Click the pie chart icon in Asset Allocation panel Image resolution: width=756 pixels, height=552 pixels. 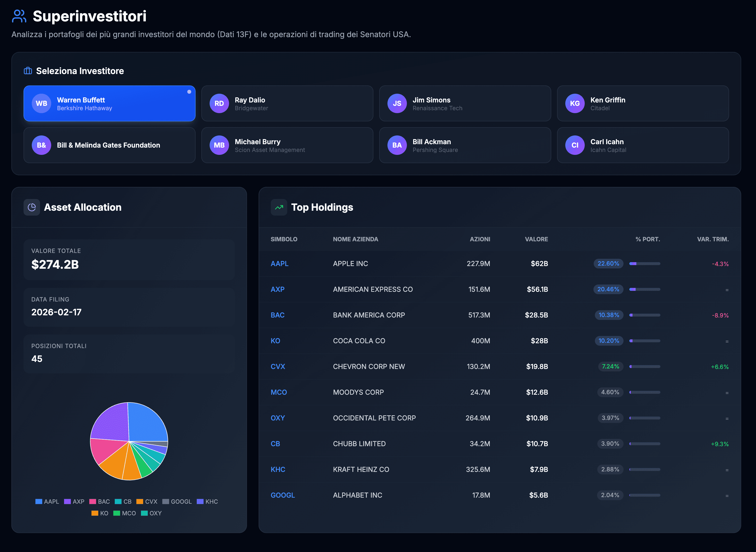[x=31, y=207]
